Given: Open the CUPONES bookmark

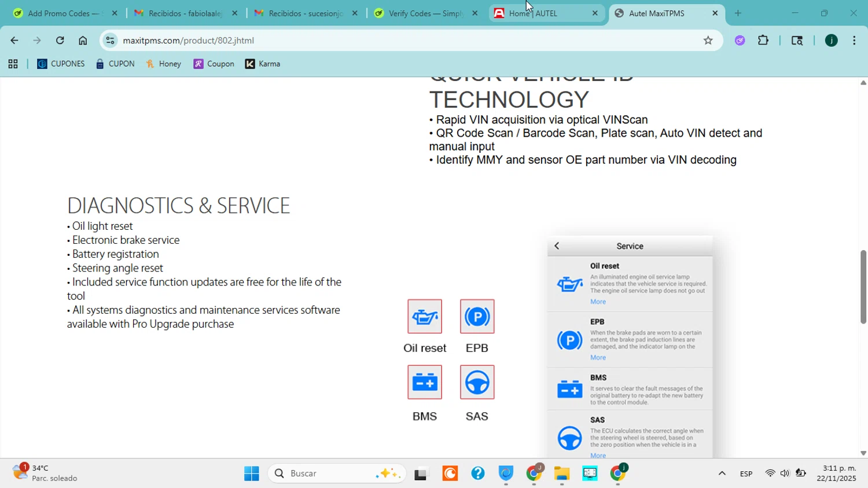Looking at the screenshot, I should [61, 64].
